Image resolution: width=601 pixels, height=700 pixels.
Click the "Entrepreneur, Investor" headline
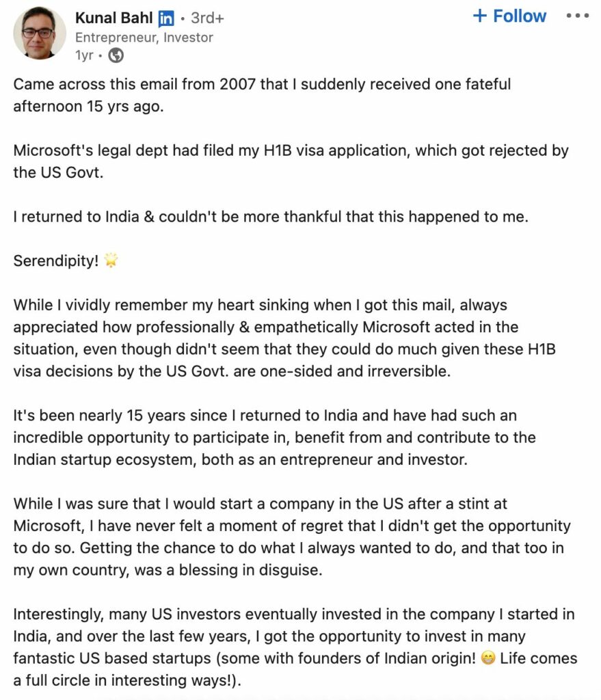[x=144, y=38]
